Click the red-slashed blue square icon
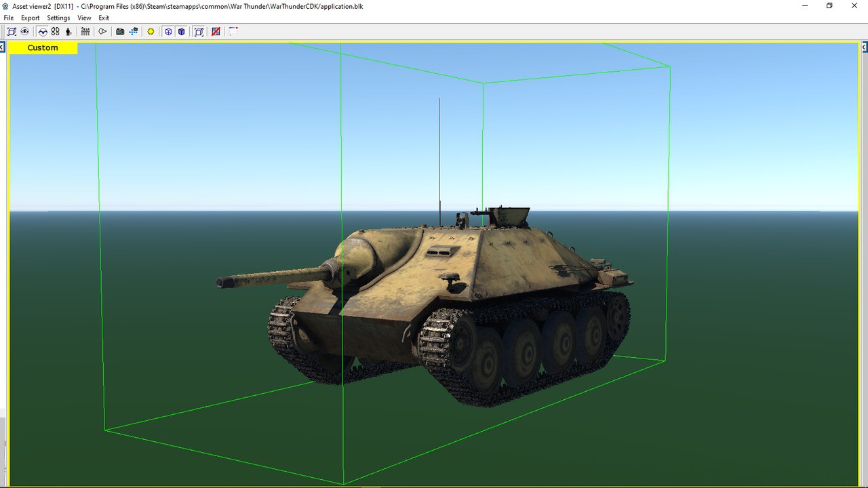Image resolution: width=868 pixels, height=488 pixels. point(216,31)
